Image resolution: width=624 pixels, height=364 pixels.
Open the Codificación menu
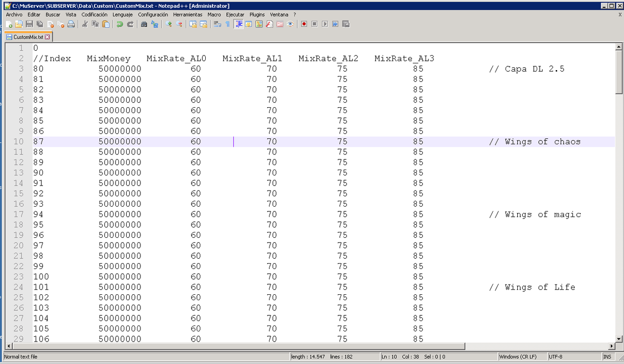[95, 15]
